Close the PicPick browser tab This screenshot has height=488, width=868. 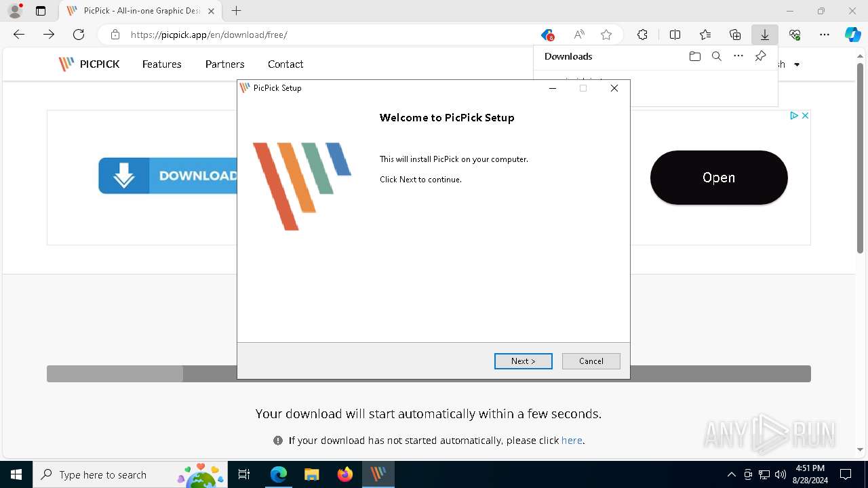211,11
